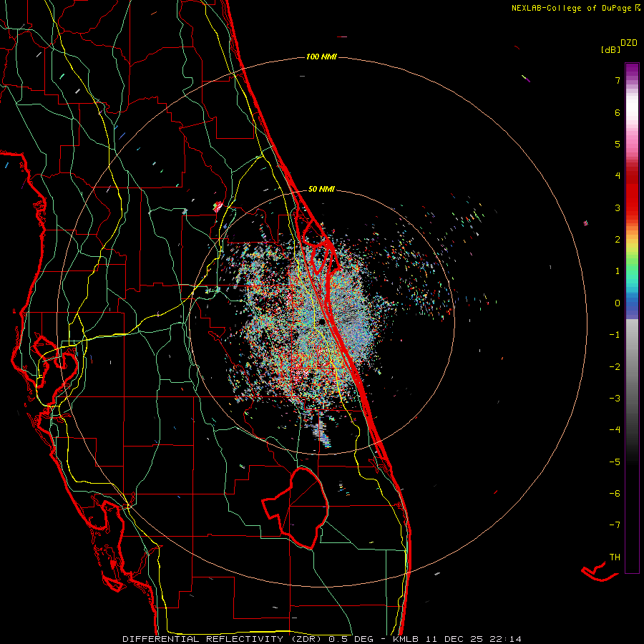Click the -2 value on the ZDR scale

(615, 367)
